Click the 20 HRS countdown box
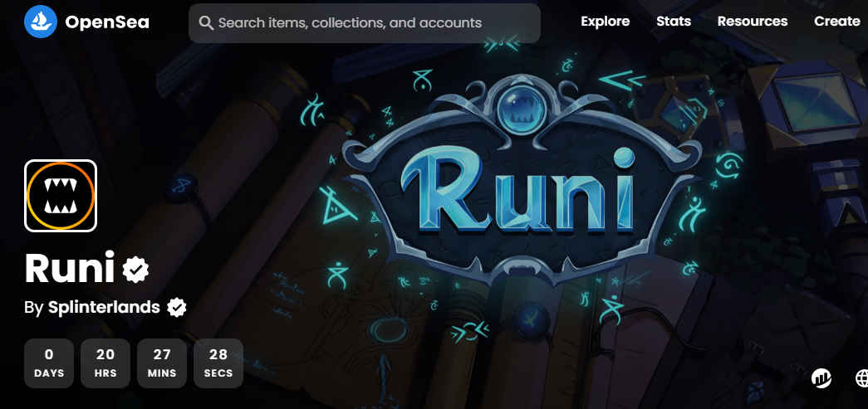Image resolution: width=868 pixels, height=409 pixels. [105, 363]
